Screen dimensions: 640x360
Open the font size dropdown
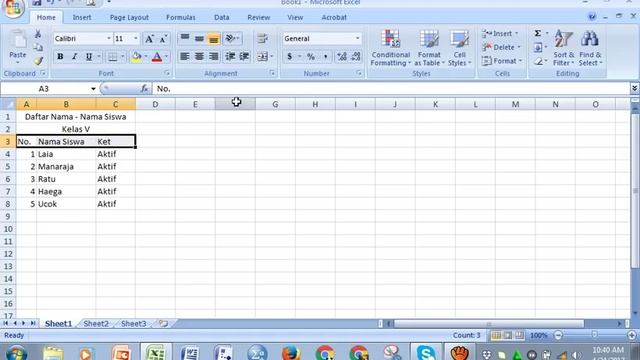point(136,39)
